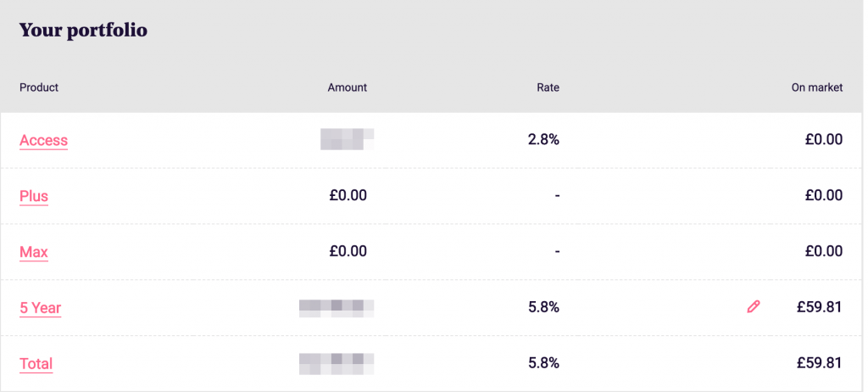Click the Amount column header

pyautogui.click(x=347, y=87)
